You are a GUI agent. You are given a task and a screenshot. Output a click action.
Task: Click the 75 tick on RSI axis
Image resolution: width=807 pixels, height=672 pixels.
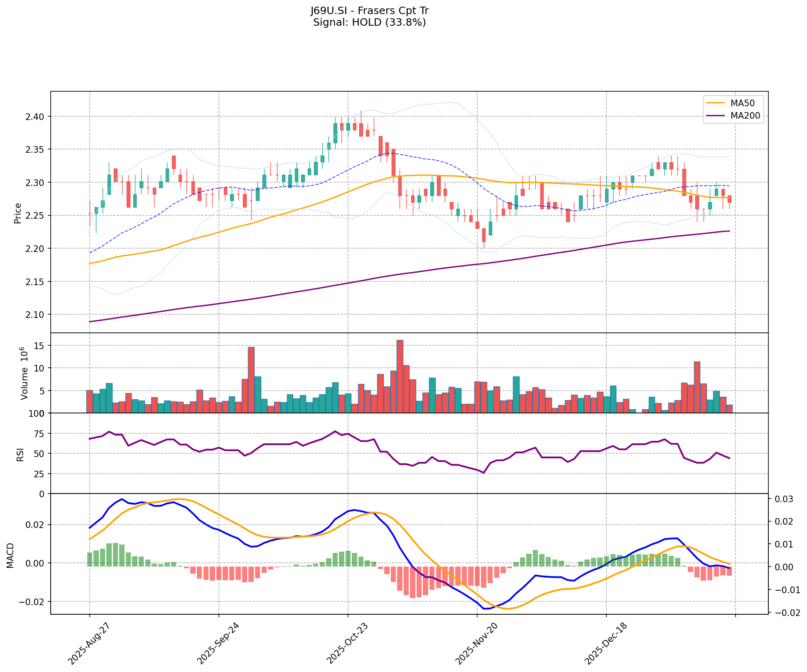pos(39,434)
